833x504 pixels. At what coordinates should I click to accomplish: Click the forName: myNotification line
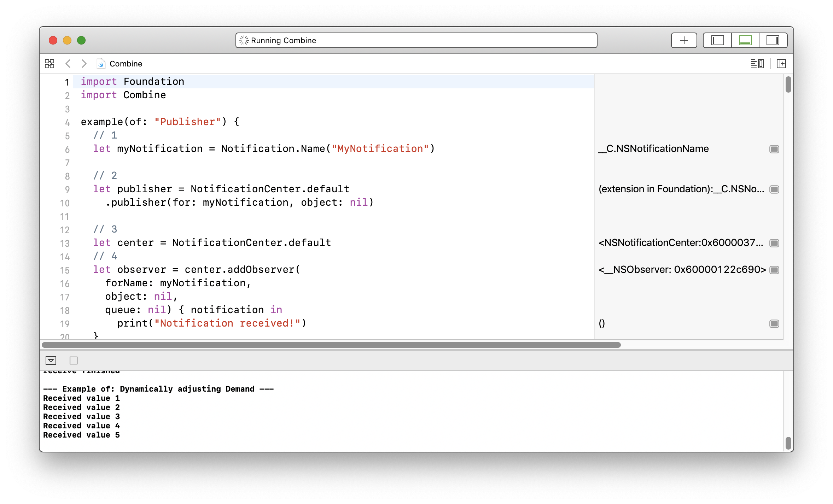pos(178,283)
